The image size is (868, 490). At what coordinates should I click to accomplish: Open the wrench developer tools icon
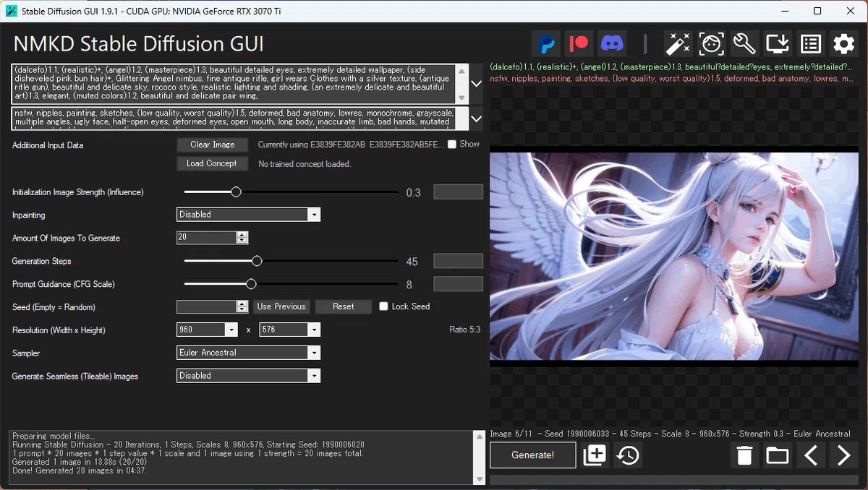[x=744, y=44]
